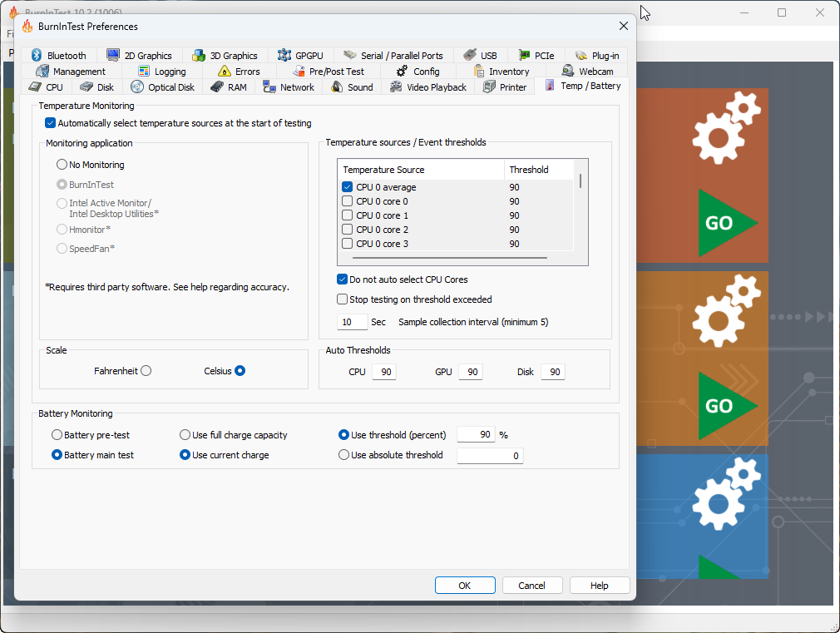Click the CPU chip icon
Image resolution: width=840 pixels, height=633 pixels.
[x=35, y=87]
